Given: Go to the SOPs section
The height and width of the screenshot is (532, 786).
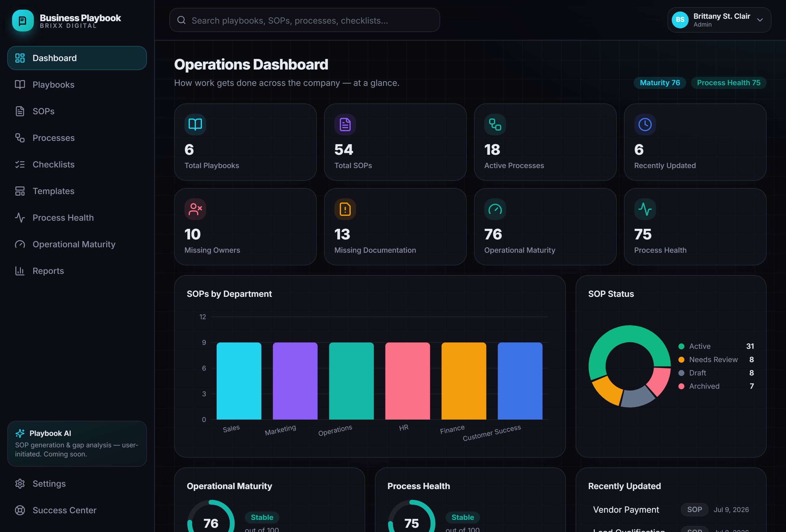Looking at the screenshot, I should (77, 111).
